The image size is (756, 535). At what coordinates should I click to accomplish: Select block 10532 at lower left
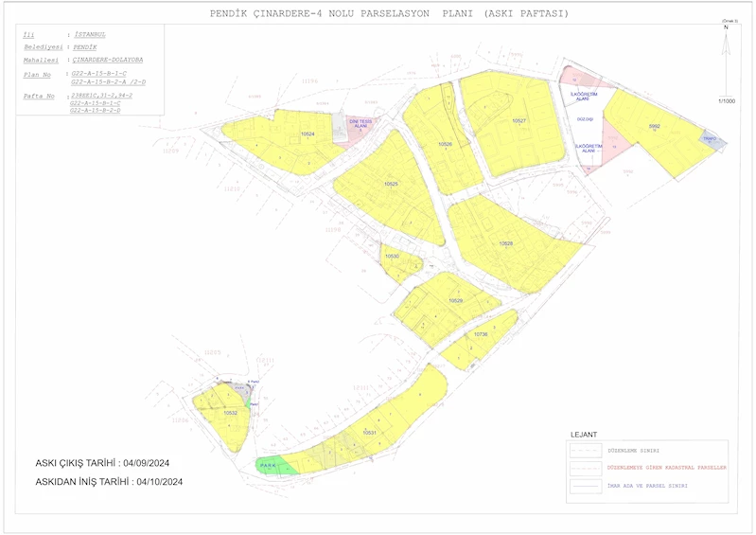225,414
